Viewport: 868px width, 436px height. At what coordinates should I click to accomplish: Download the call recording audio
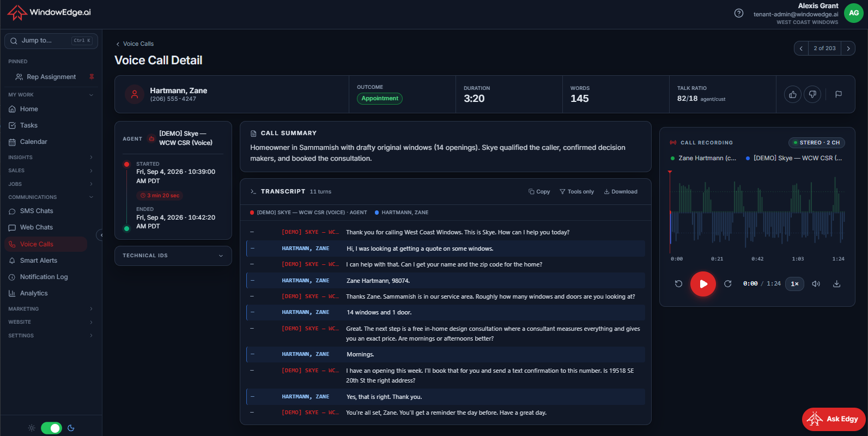pos(837,283)
